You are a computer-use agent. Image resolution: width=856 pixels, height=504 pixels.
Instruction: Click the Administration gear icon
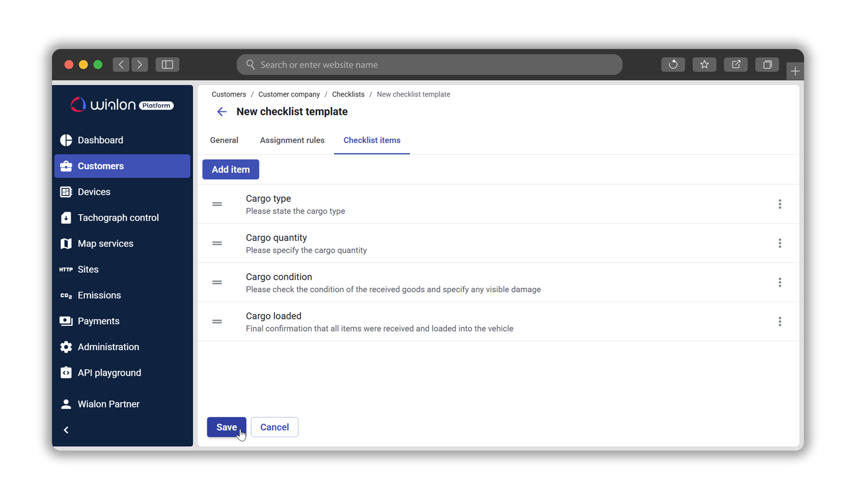pyautogui.click(x=66, y=347)
